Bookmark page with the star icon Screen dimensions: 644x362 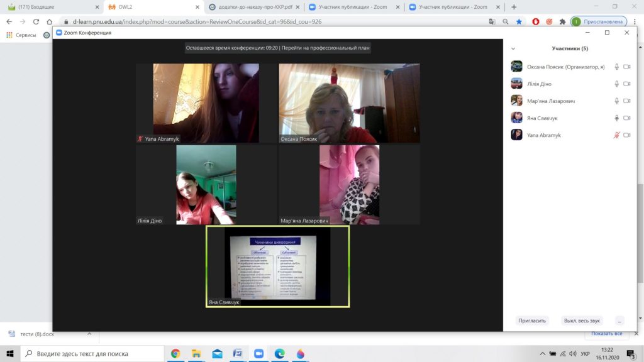519,21
